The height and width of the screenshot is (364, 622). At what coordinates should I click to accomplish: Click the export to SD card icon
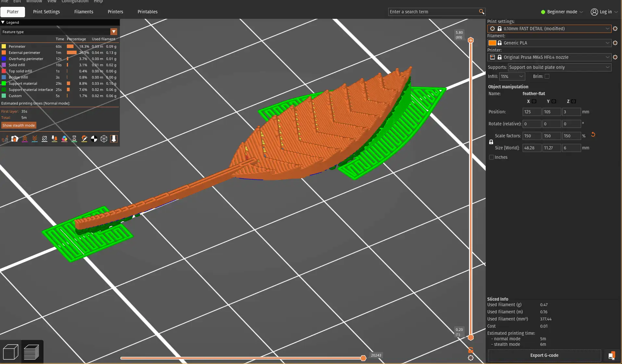tap(612, 356)
